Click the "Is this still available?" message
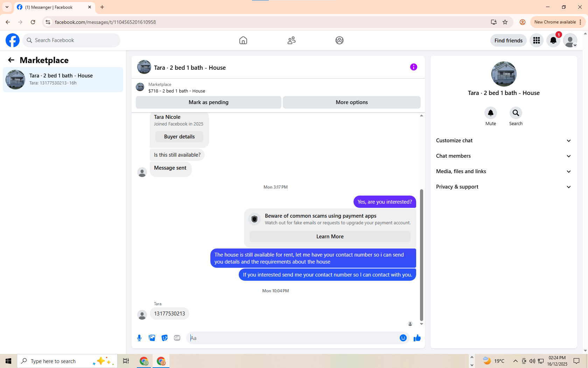The image size is (588, 368). tap(177, 155)
